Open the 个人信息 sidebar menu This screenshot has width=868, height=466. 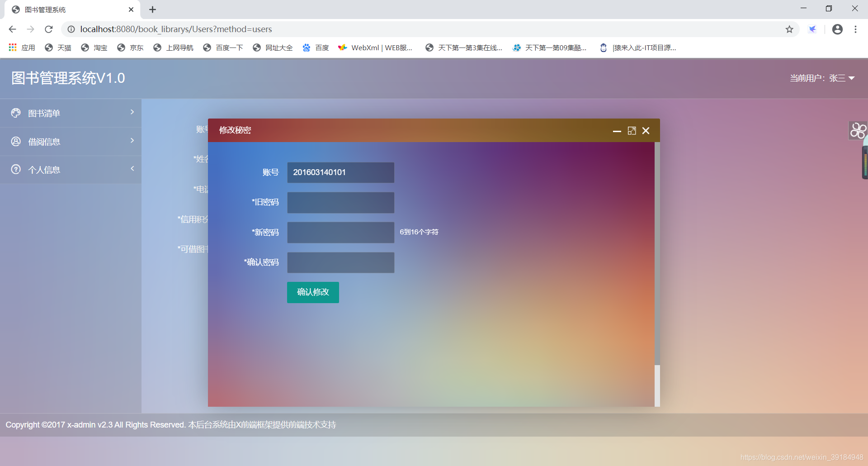(71, 170)
